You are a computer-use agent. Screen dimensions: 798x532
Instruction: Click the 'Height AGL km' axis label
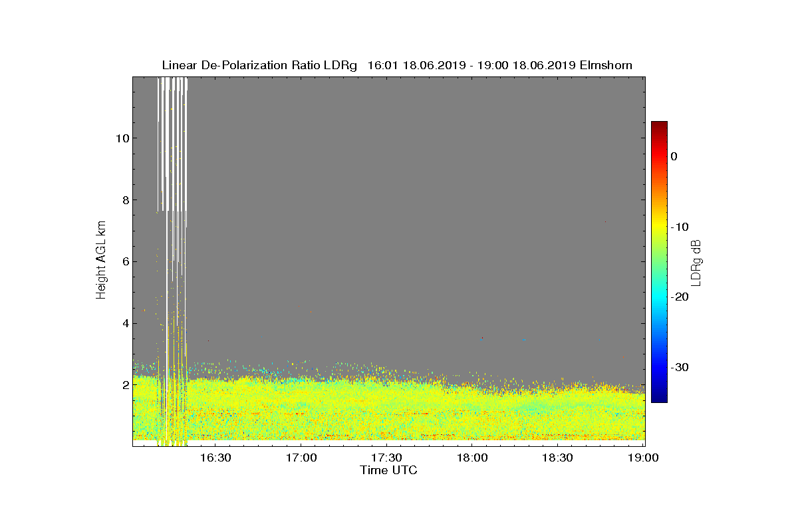[x=102, y=261]
